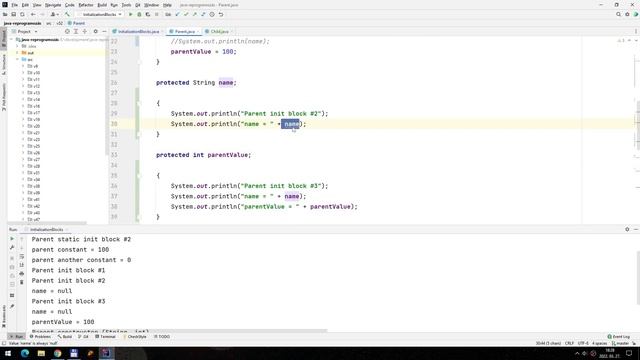The height and width of the screenshot is (360, 640).
Task: Expand the v12 package node
Action: point(23,86)
